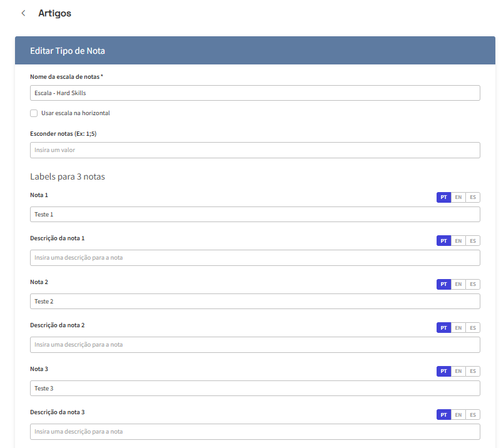This screenshot has height=448, width=501.
Task: Switch Descrição da nota 2 to EN
Action: click(458, 328)
